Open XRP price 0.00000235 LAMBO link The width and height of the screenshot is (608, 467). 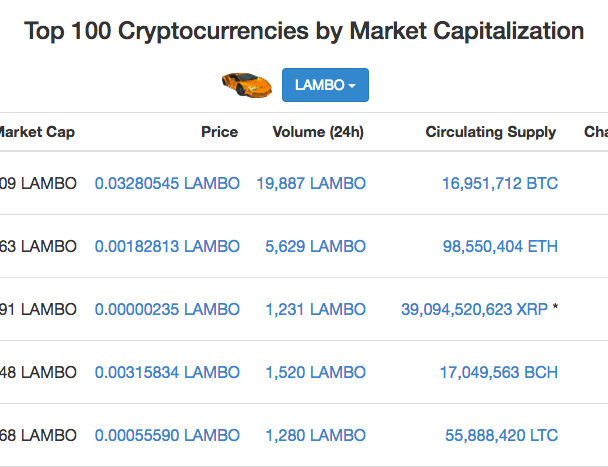coord(167,310)
